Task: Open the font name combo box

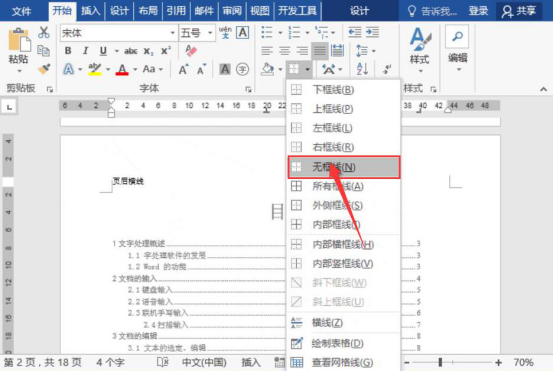Action: click(118, 33)
